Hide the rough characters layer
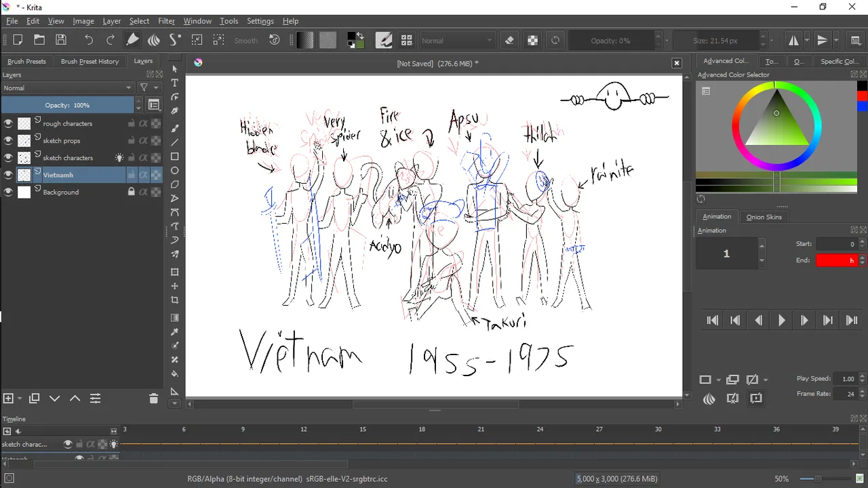This screenshot has height=488, width=868. [x=8, y=123]
